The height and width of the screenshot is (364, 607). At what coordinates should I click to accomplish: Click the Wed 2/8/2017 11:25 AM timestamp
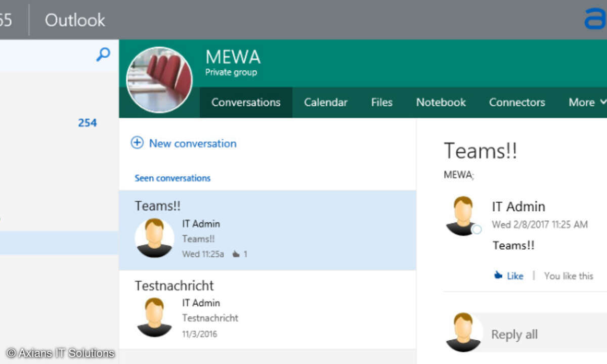(x=540, y=224)
